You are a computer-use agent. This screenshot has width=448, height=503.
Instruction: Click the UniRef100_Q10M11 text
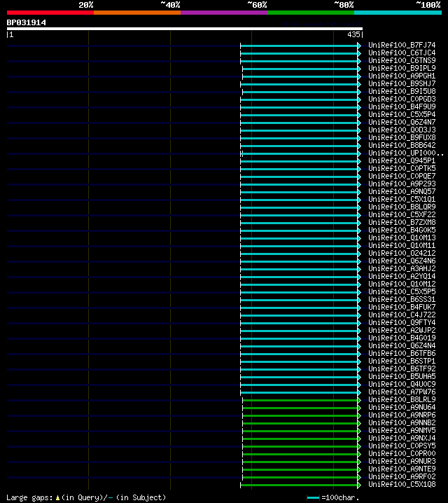coord(402,245)
